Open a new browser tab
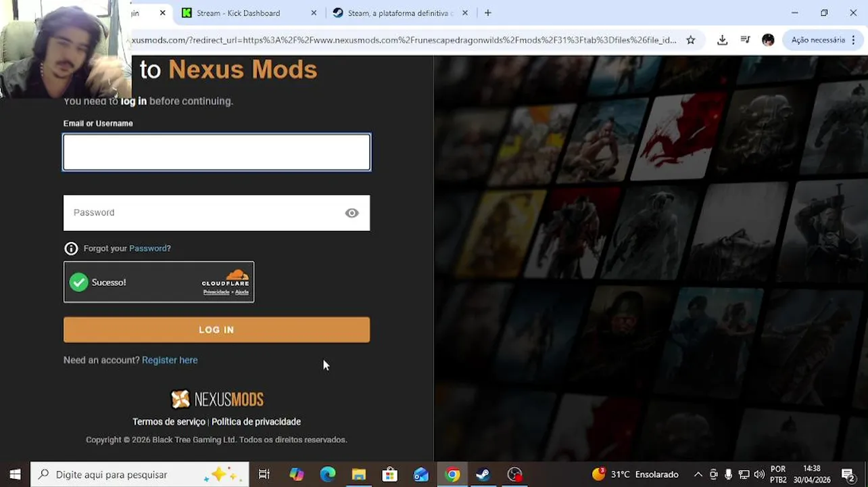 click(x=487, y=13)
